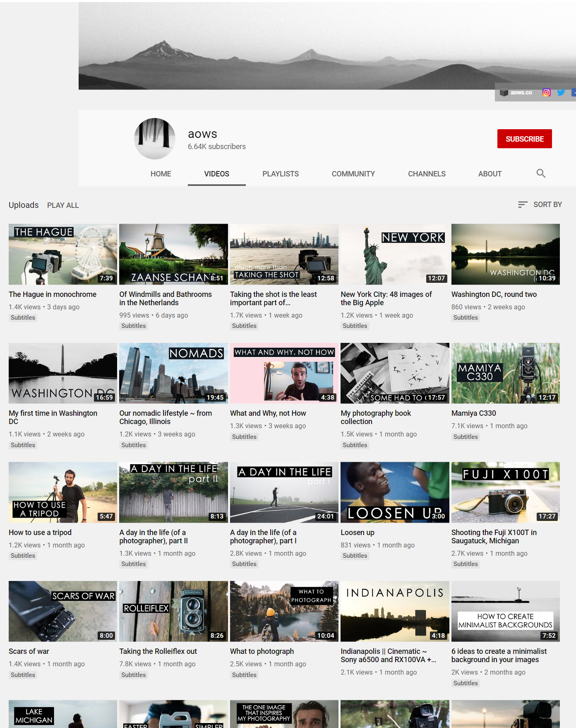Open the How to Use a Tripod thumbnail
The width and height of the screenshot is (576, 728).
pos(63,492)
